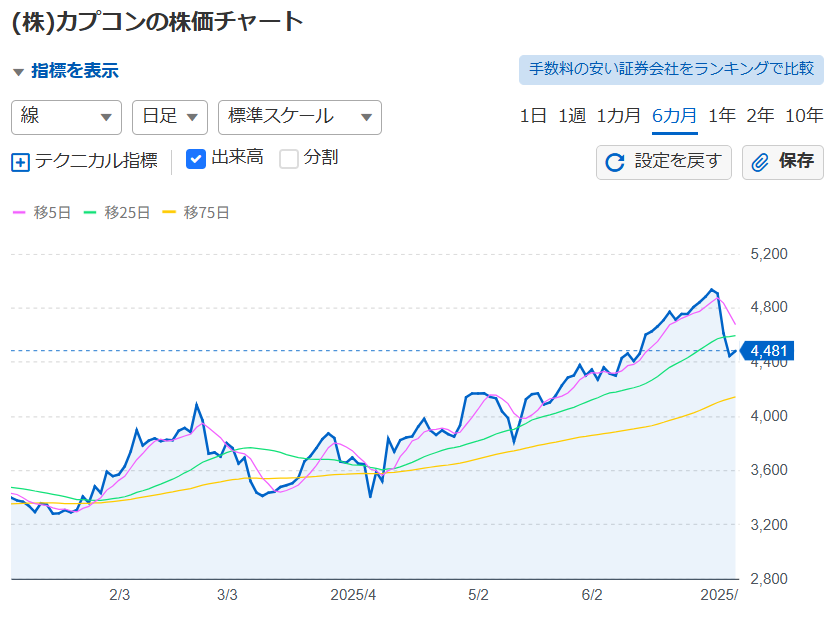The width and height of the screenshot is (834, 625).
Task: Select the 1年 period tab
Action: 722,116
